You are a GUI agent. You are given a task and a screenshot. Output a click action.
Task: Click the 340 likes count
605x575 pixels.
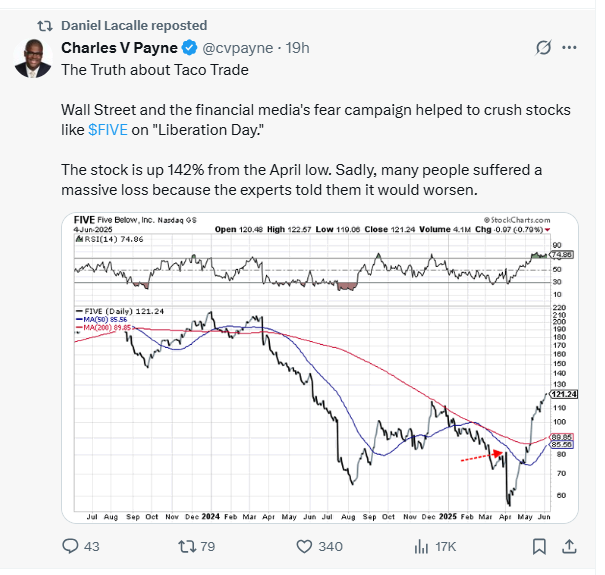pyautogui.click(x=330, y=546)
